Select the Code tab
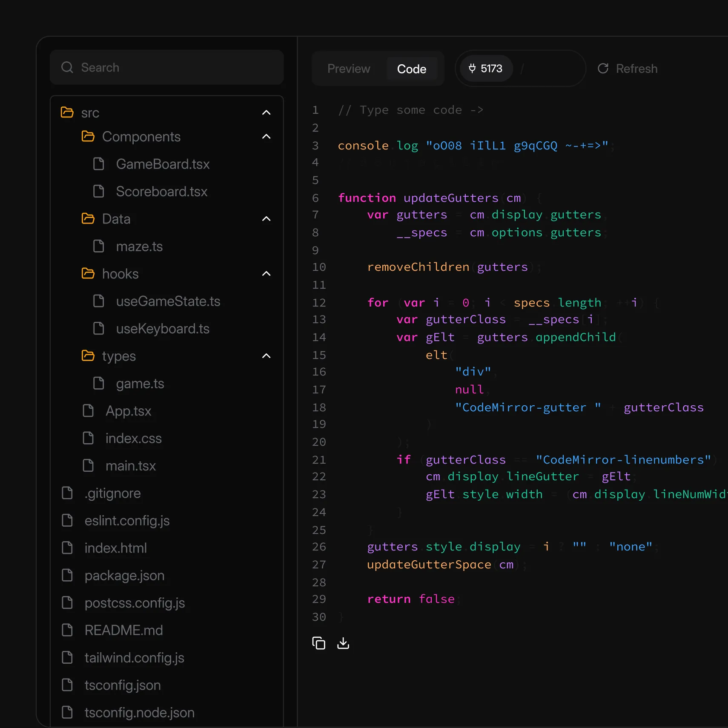This screenshot has height=728, width=728. pyautogui.click(x=411, y=69)
